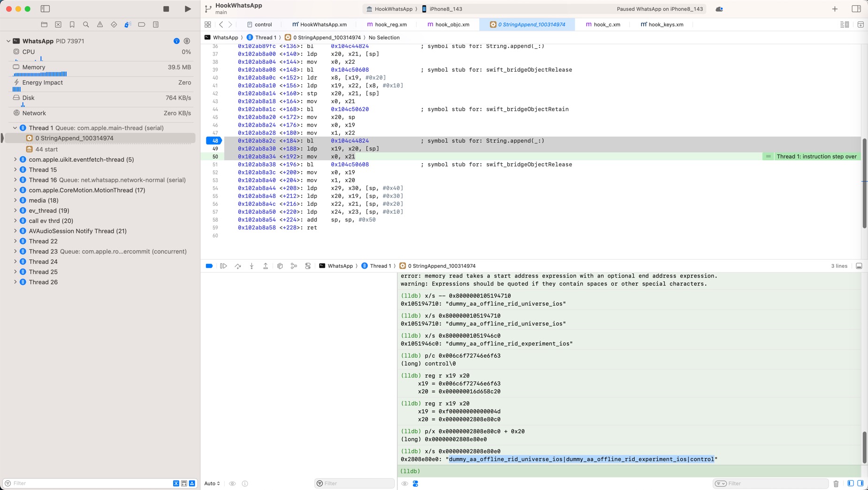The height and width of the screenshot is (490, 868).
Task: Open the Report navigator
Action: coord(156,24)
